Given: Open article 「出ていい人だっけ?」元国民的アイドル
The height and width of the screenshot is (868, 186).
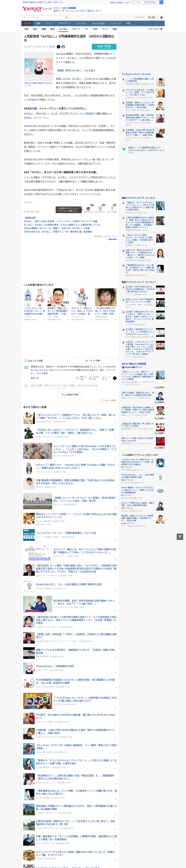Looking at the screenshot, I should pyautogui.click(x=76, y=416).
